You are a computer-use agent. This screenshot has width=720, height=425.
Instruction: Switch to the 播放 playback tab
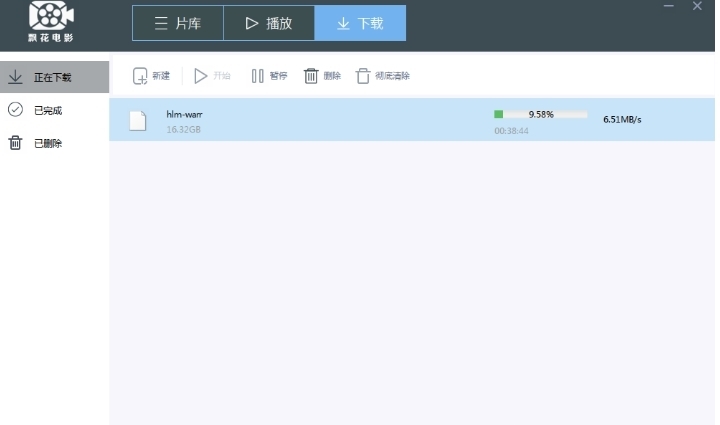[269, 23]
